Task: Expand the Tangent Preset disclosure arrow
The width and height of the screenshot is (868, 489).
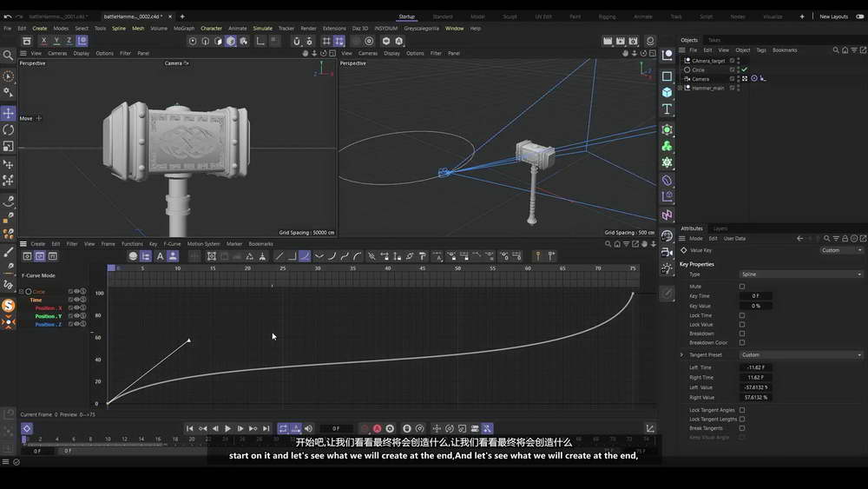Action: coord(682,354)
